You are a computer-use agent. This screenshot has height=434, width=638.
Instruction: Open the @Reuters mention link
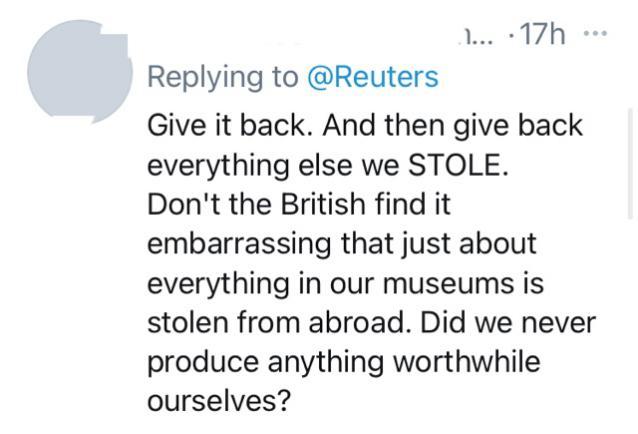click(x=372, y=77)
